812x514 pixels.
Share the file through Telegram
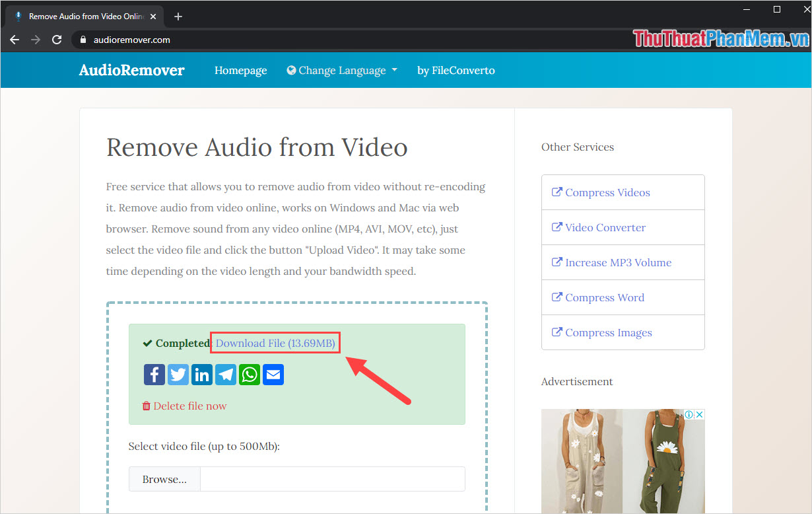225,375
